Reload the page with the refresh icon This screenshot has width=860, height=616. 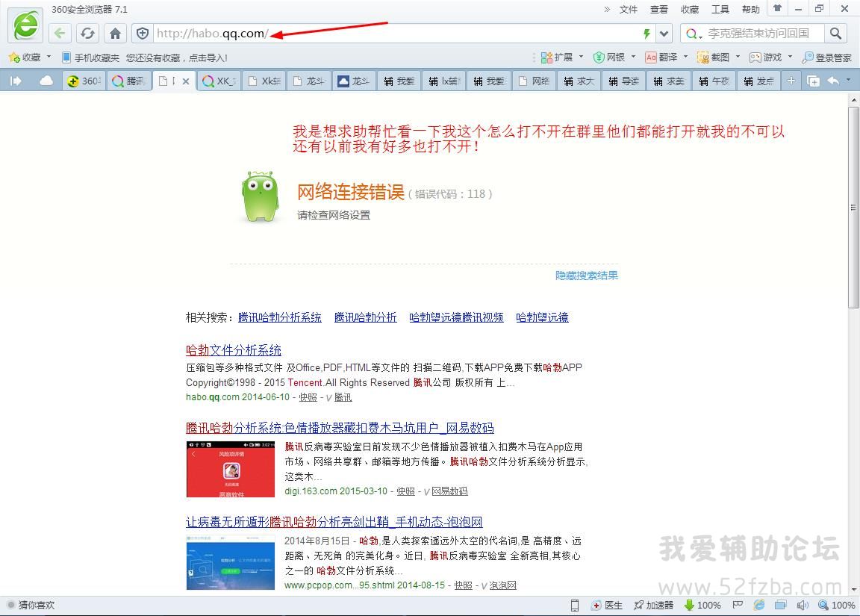pyautogui.click(x=87, y=34)
